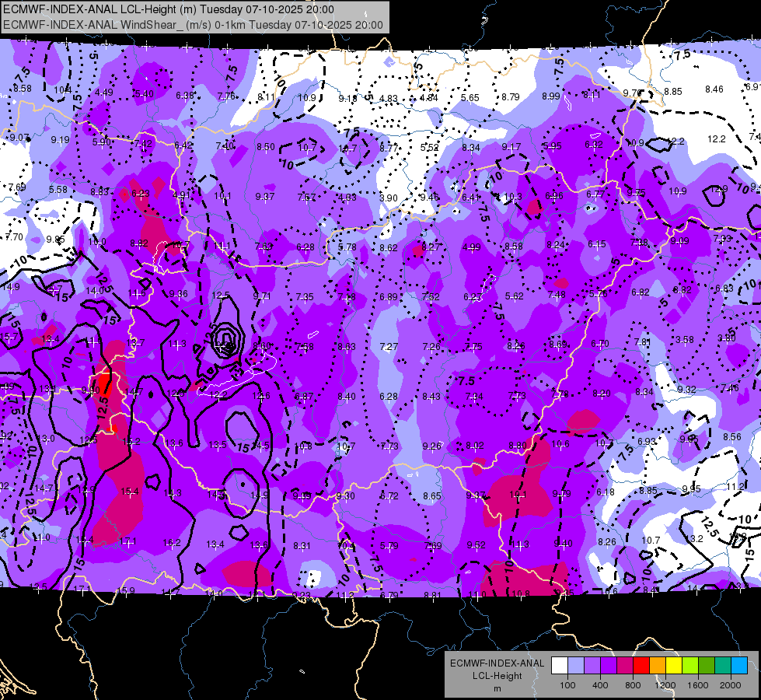Click the white legend swatch below 100 m
Viewport: 761px width, 700px height.
[560, 666]
